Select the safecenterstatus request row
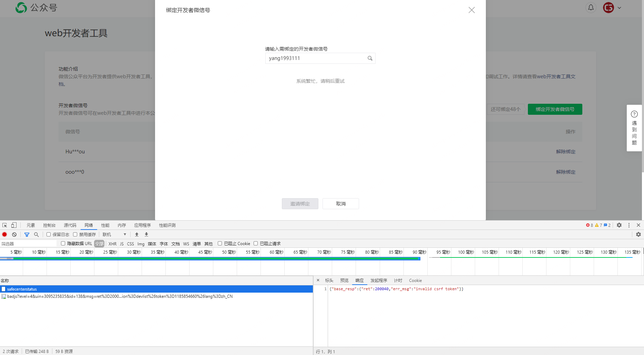Viewport: 644px width, 355px height. [156, 289]
